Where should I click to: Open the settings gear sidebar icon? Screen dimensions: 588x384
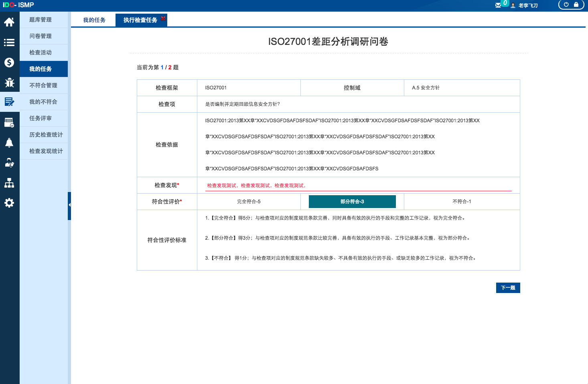coord(9,203)
